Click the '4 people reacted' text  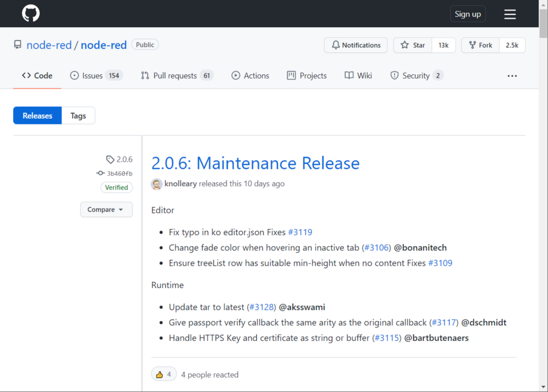(x=210, y=375)
